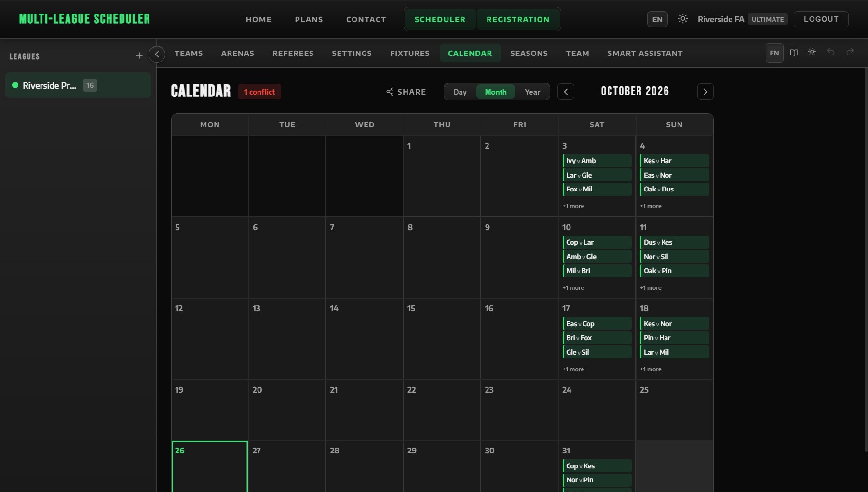Expand +1 more on October 3
This screenshot has width=868, height=492.
(x=573, y=206)
